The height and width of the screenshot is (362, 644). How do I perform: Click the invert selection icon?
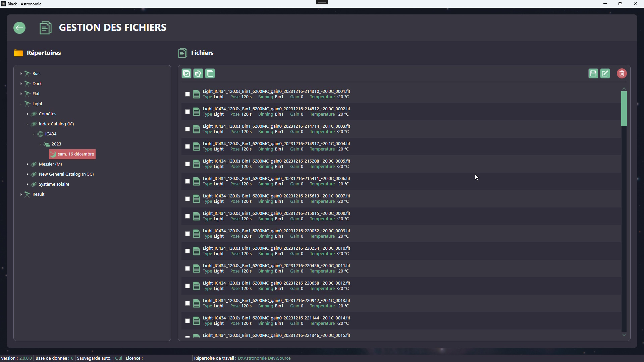coord(198,74)
